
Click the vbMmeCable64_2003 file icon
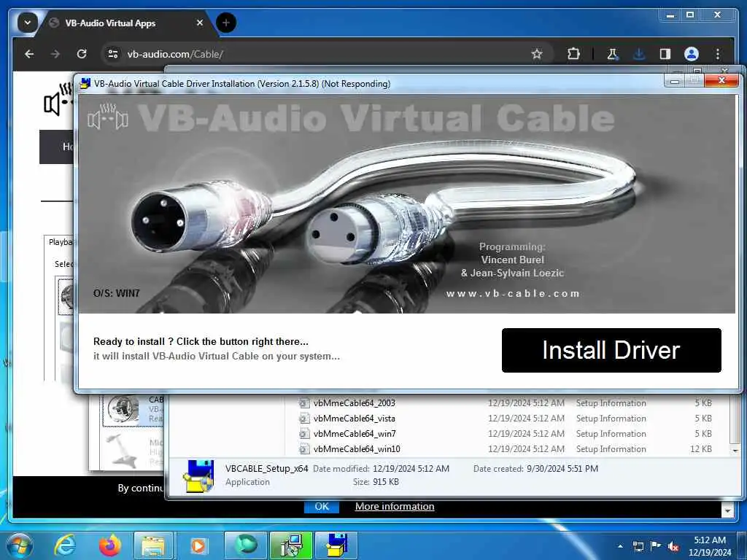click(x=304, y=403)
